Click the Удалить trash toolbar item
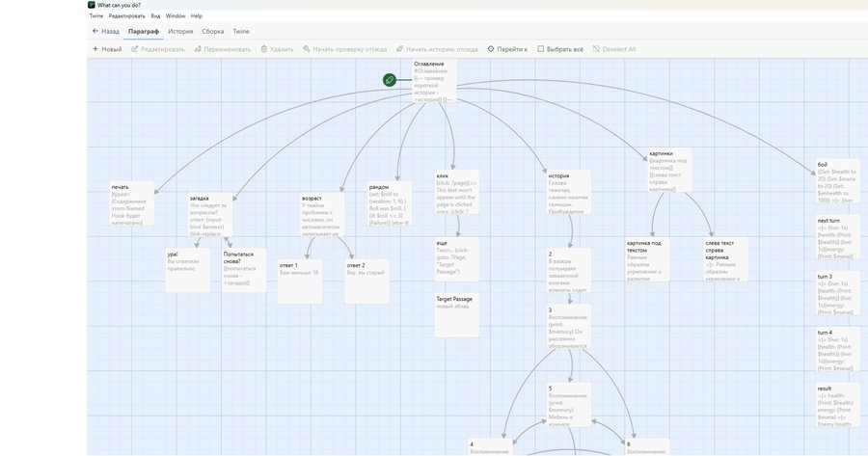The height and width of the screenshot is (456, 868). pos(277,49)
